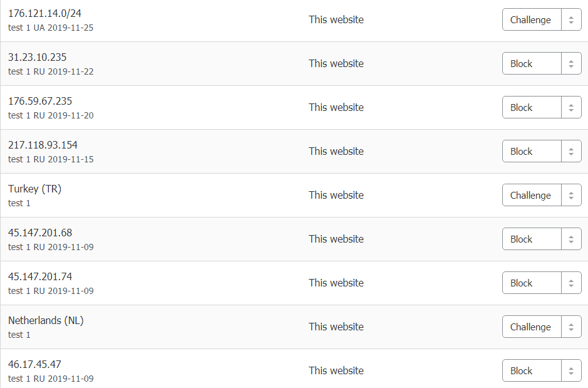Open the action dropdown for 176.121.14.0/24

pyautogui.click(x=532, y=20)
